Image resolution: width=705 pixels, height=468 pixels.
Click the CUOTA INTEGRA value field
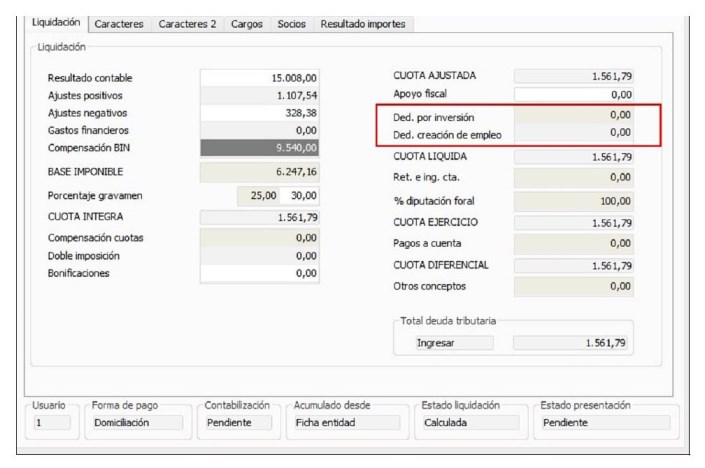coord(259,218)
